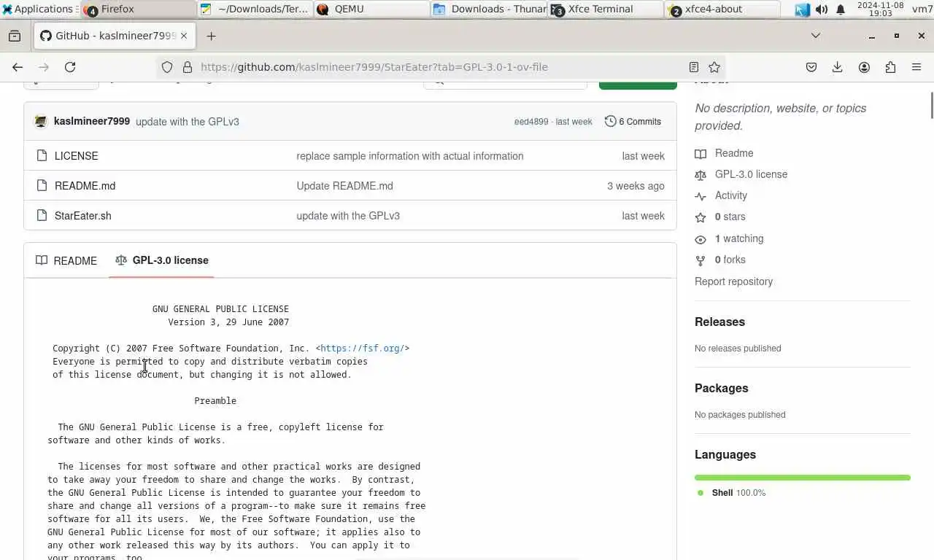Viewport: 934px width, 560px height.
Task: Switch to the QEMU taskbar window
Action: pyautogui.click(x=372, y=9)
